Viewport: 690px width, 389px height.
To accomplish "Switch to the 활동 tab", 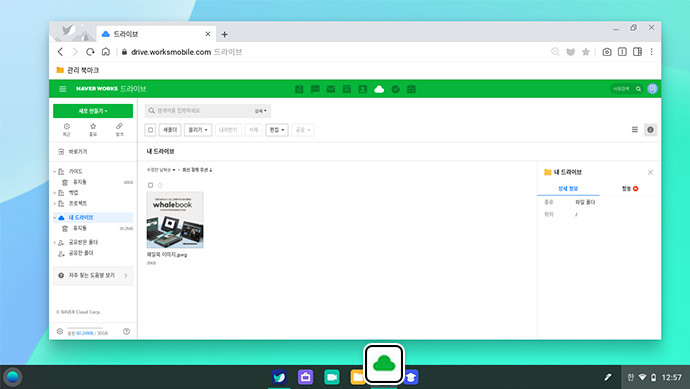I will click(x=630, y=188).
